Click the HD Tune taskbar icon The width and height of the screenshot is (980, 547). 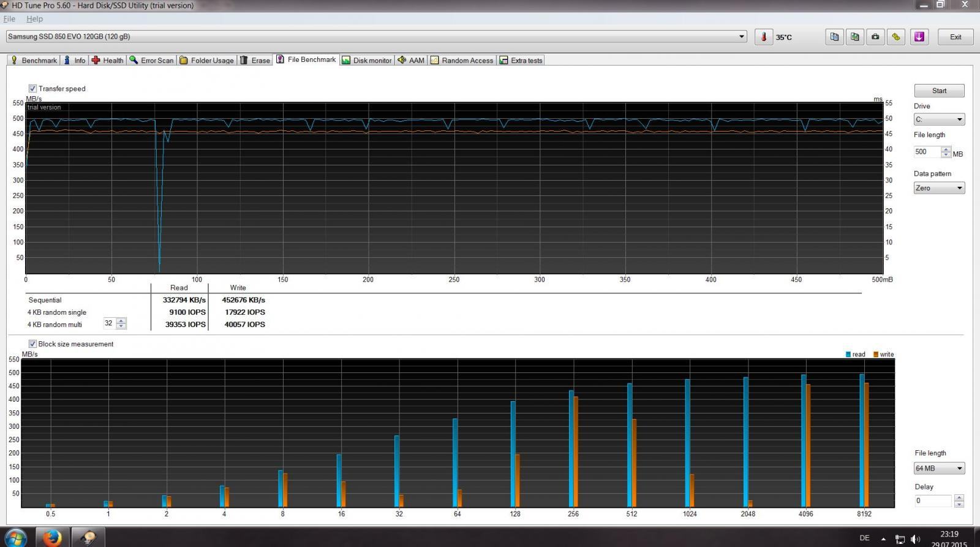pyautogui.click(x=88, y=537)
